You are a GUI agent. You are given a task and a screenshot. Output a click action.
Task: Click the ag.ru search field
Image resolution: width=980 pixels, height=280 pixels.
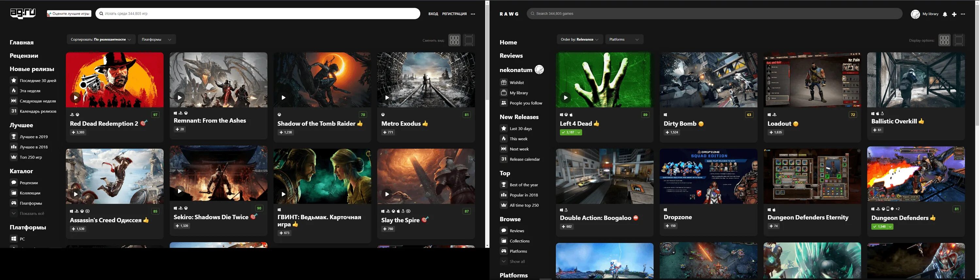pos(258,14)
